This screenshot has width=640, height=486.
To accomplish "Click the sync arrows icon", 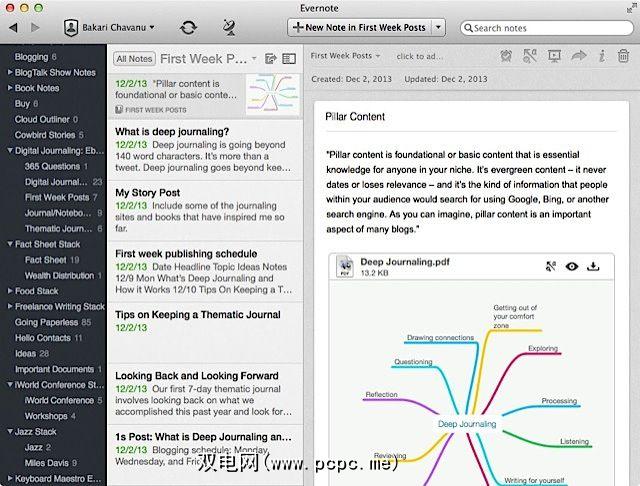I will point(188,27).
